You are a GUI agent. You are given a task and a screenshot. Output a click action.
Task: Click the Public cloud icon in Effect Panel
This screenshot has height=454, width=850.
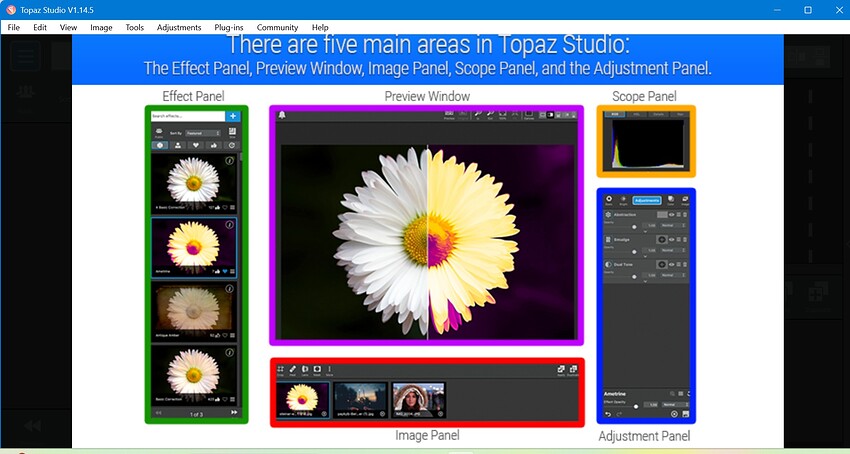[x=159, y=132]
